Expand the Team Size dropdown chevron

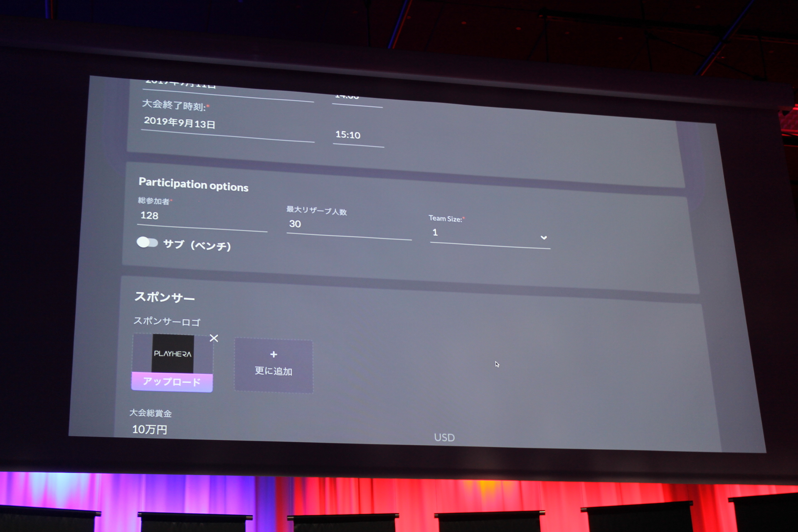[544, 238]
